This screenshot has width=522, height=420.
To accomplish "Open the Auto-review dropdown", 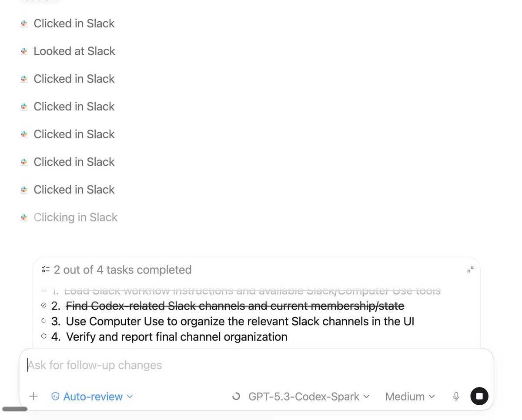I will [x=93, y=397].
